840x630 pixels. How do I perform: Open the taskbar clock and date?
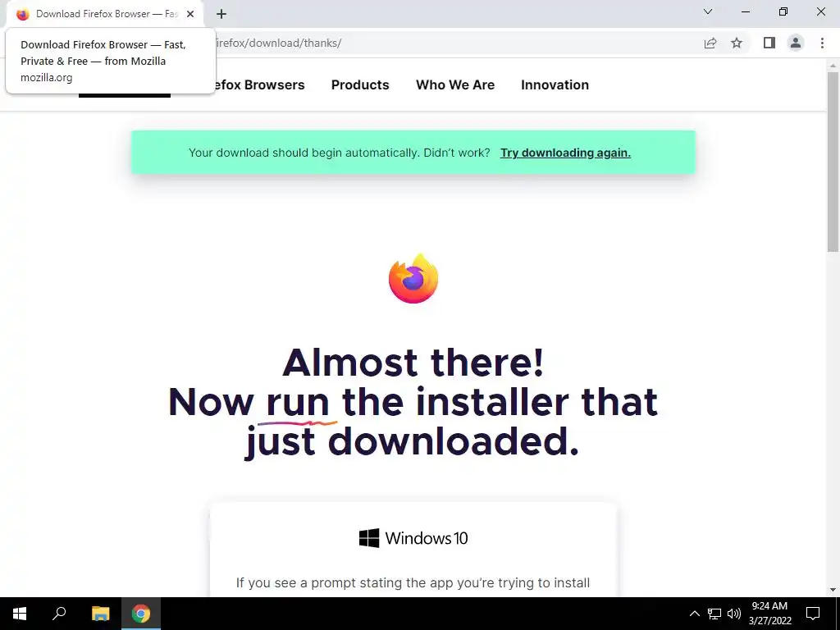(x=769, y=614)
